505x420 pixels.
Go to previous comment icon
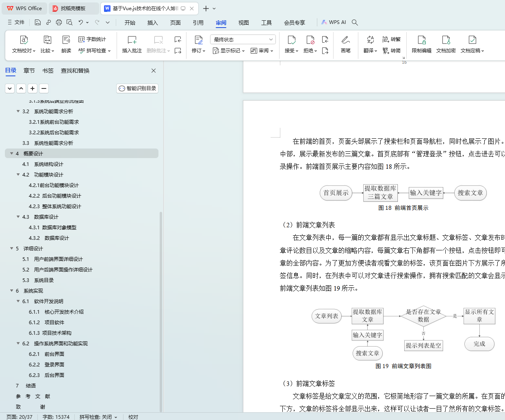pos(178,39)
